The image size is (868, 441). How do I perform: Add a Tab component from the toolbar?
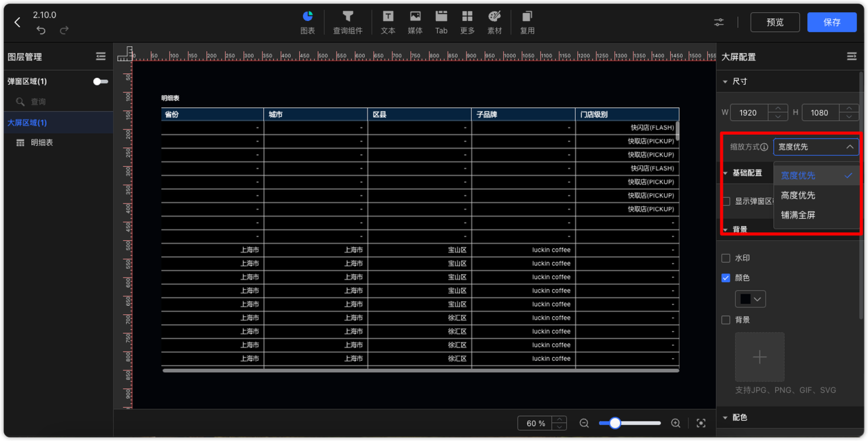[x=441, y=22]
